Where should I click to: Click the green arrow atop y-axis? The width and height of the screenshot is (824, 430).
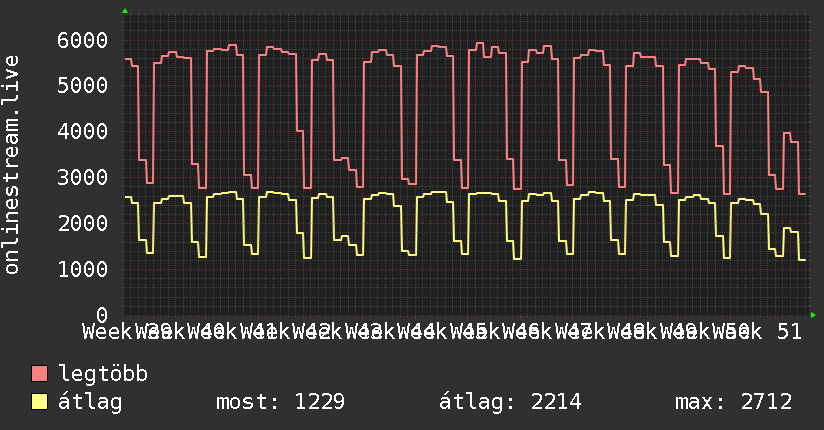point(125,11)
